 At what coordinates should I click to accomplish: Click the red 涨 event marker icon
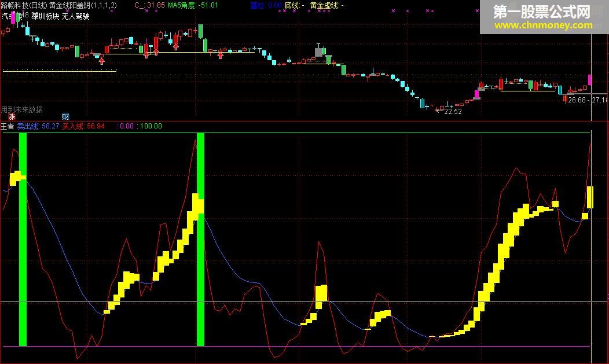pyautogui.click(x=12, y=117)
